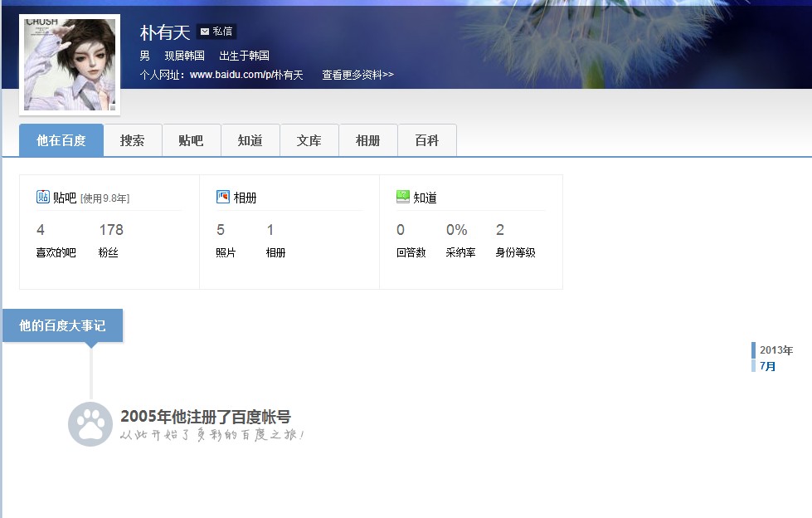Click the 知道 section icon
The width and height of the screenshot is (812, 518).
(x=403, y=197)
